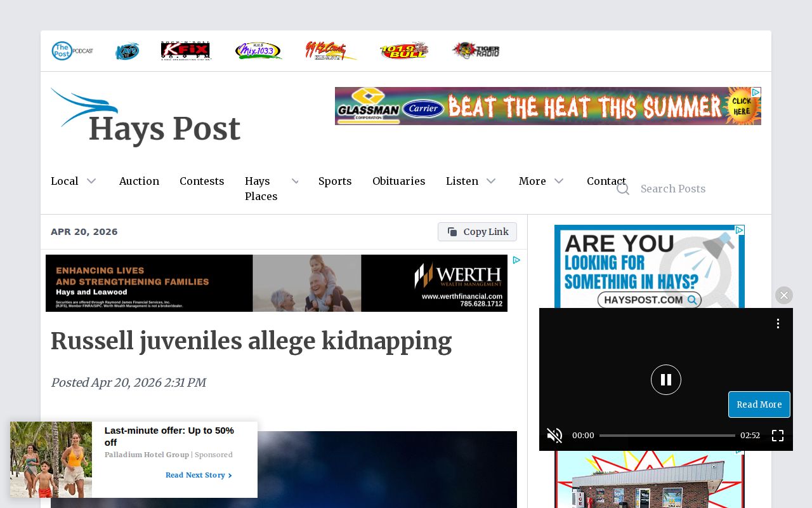Screen dimensions: 812x508
Task: Click the AdChoices icon on Werth banner
Action: click(517, 260)
